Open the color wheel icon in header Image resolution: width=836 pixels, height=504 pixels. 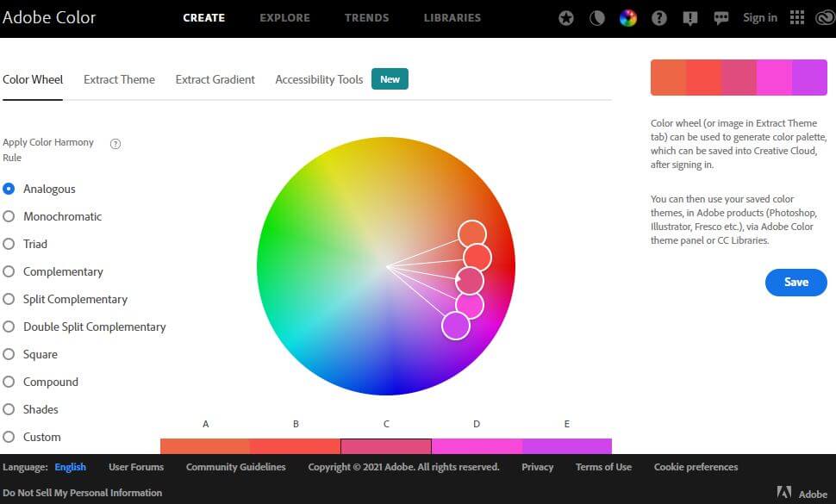coord(628,18)
